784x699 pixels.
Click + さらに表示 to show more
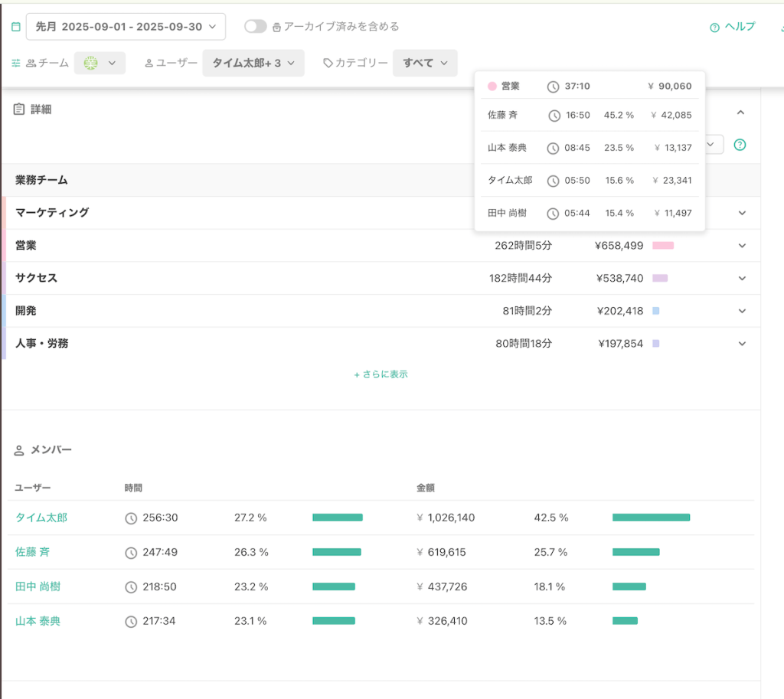(x=381, y=374)
